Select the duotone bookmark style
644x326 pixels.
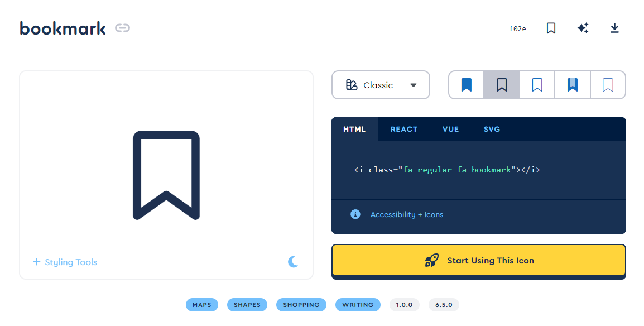coord(573,85)
